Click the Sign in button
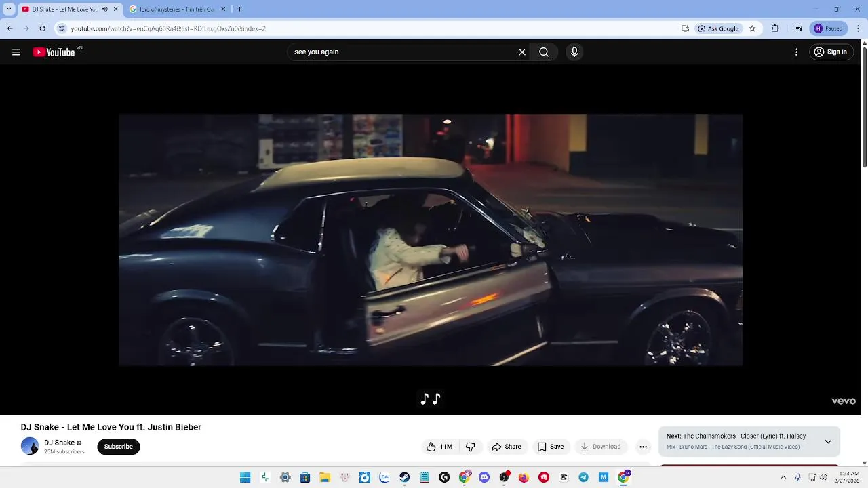The image size is (868, 488). [831, 52]
